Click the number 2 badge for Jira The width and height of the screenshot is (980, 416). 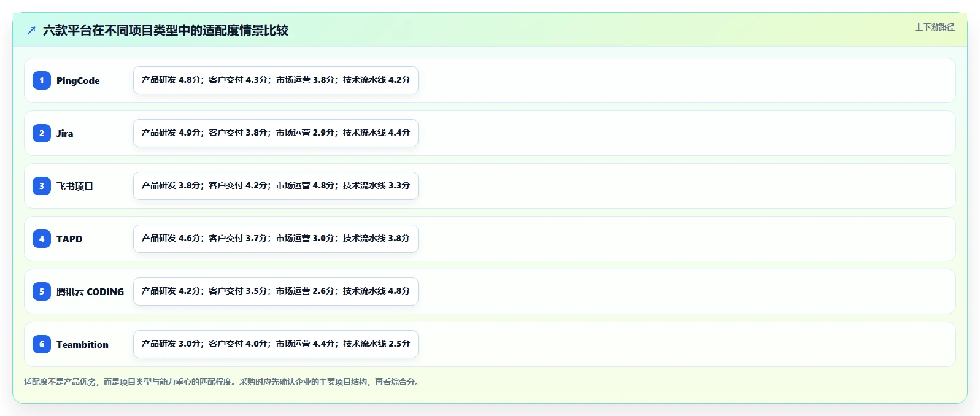(x=42, y=133)
